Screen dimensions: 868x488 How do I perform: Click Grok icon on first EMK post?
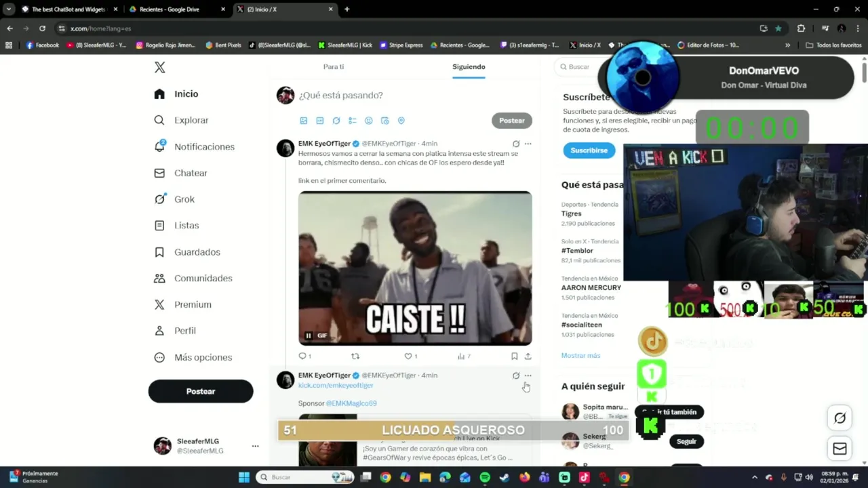(516, 144)
